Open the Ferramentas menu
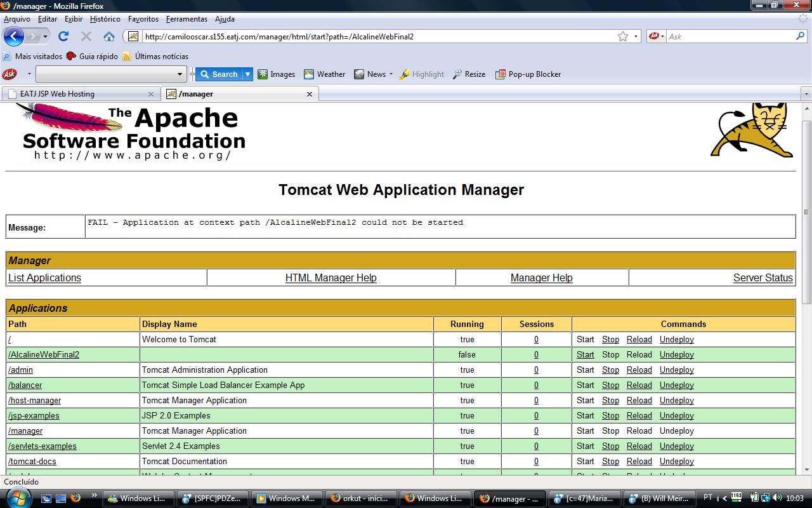Screen dimensions: 812x508 [x=187, y=19]
